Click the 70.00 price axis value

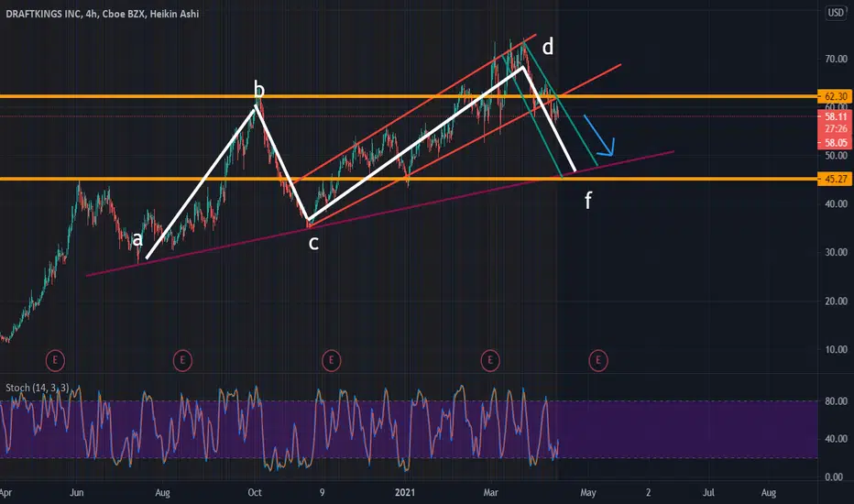[x=836, y=59]
